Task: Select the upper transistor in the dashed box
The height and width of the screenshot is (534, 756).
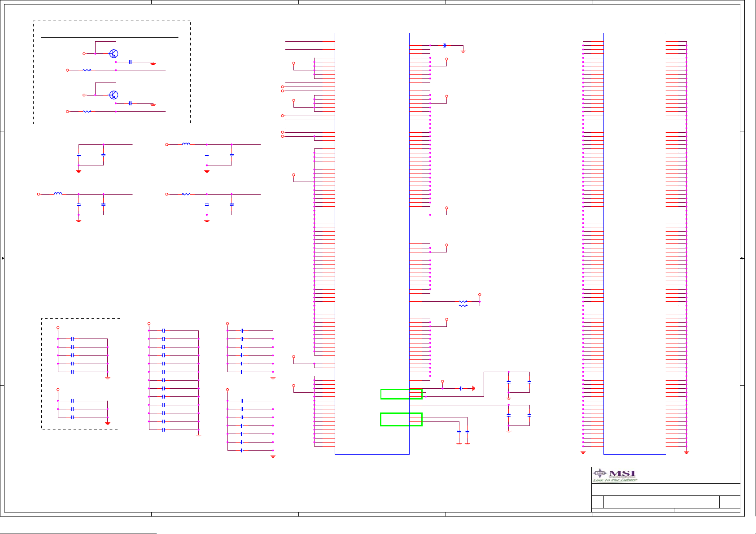Action: (x=114, y=54)
